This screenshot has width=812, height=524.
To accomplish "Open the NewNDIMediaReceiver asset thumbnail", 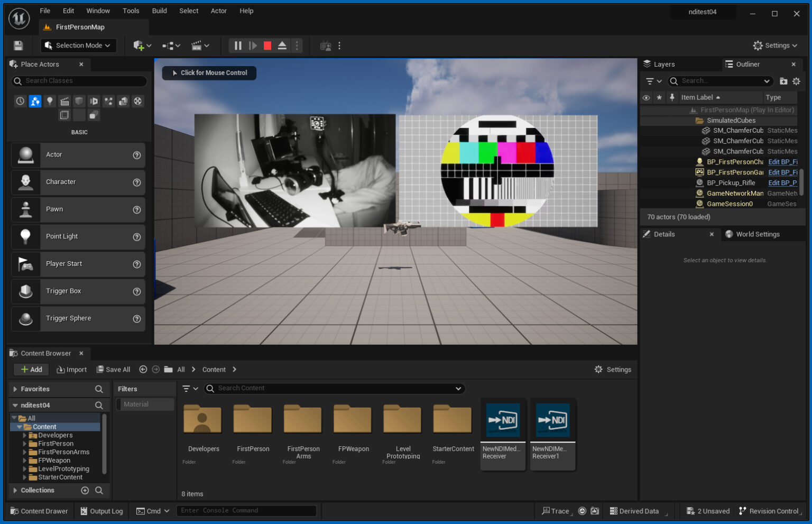I will coord(502,420).
